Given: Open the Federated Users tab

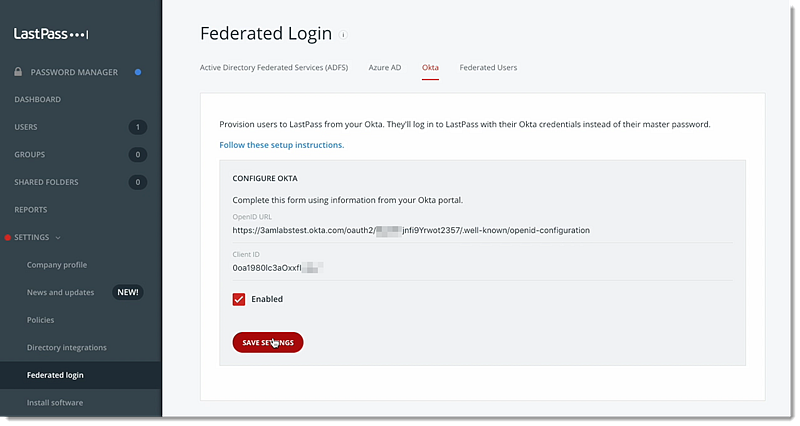Looking at the screenshot, I should click(488, 67).
